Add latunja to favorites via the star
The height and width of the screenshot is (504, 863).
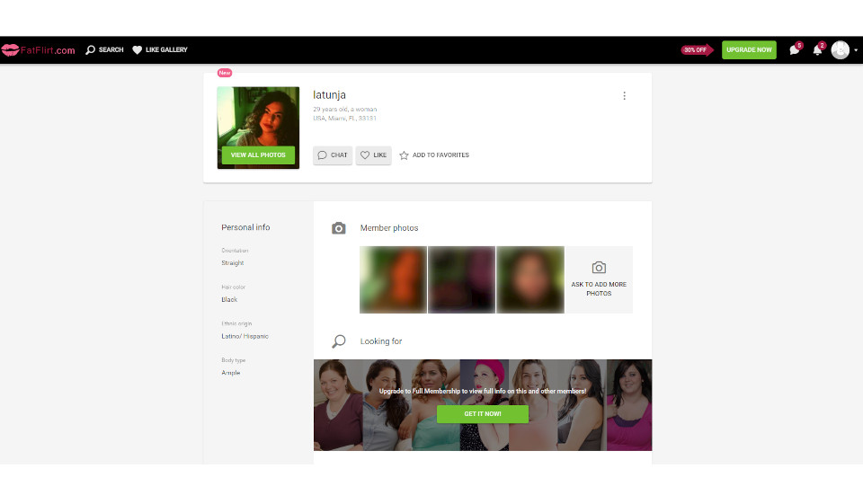[x=434, y=155]
